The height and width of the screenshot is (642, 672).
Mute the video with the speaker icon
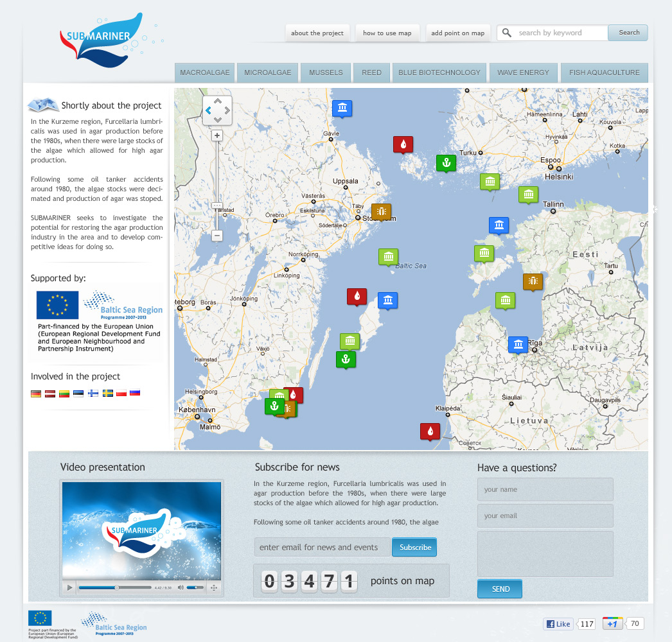coord(181,587)
